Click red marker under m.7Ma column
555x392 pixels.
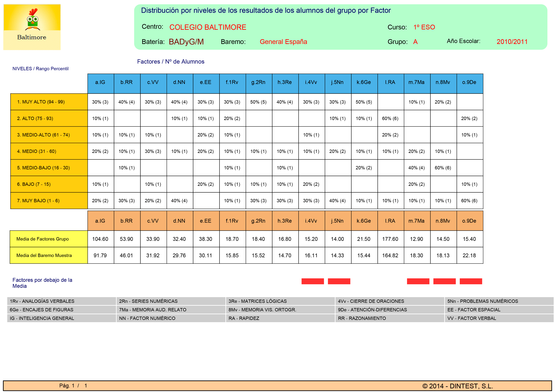(418, 281)
